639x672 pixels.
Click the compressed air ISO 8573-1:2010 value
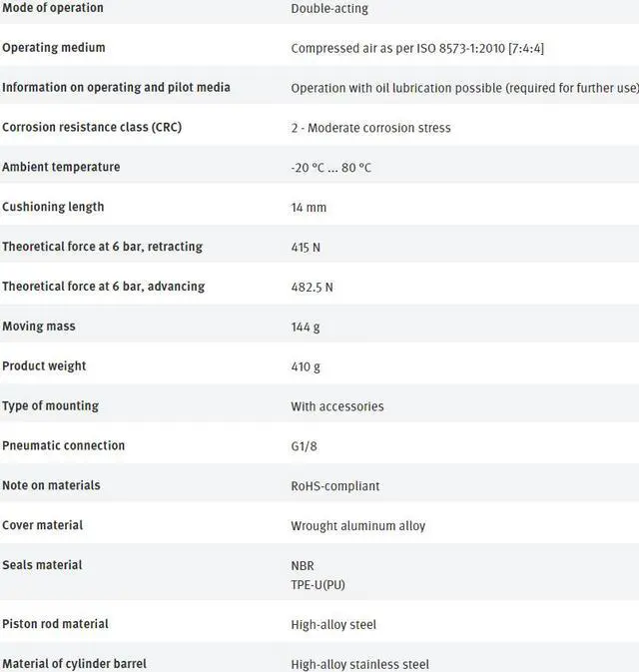(417, 48)
